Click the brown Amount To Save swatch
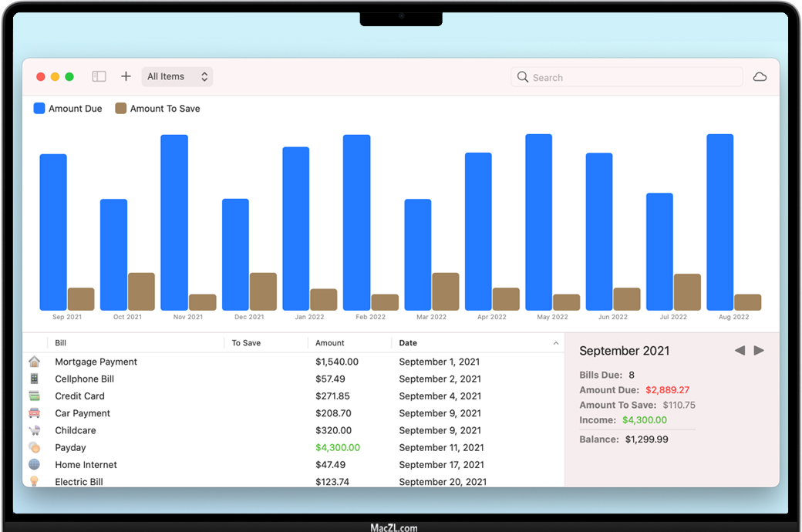Image resolution: width=802 pixels, height=532 pixels. point(120,109)
